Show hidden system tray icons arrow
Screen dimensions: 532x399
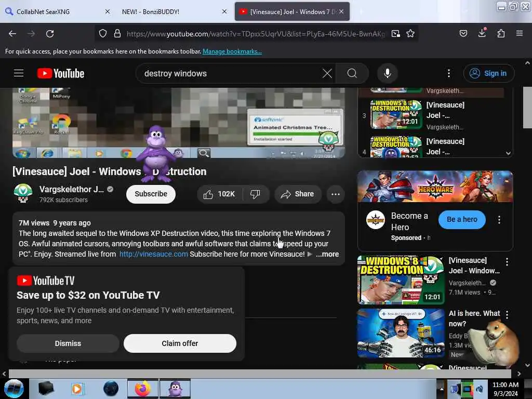[x=442, y=389]
